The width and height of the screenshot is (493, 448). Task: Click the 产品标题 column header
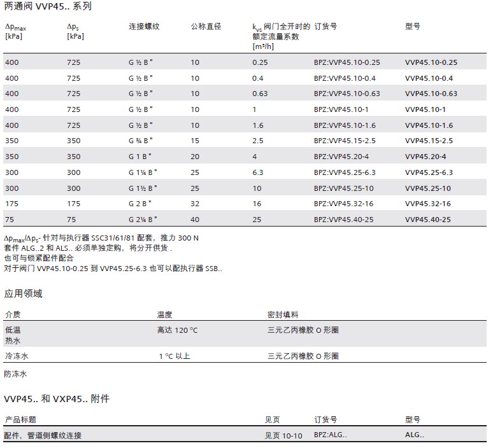(x=20, y=420)
